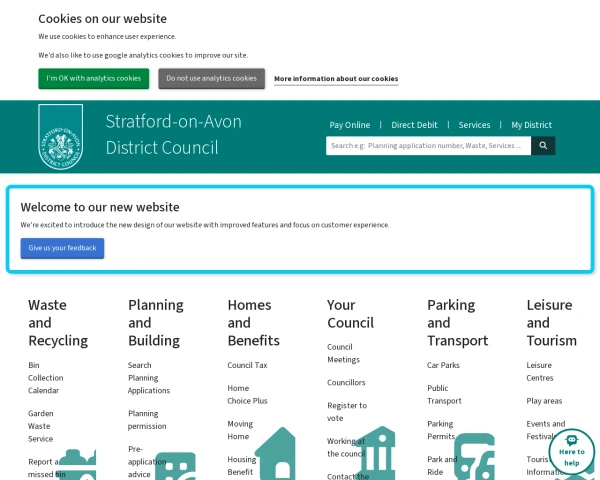Open Public Transport link
Screen dimensions: 600x480
point(444,395)
